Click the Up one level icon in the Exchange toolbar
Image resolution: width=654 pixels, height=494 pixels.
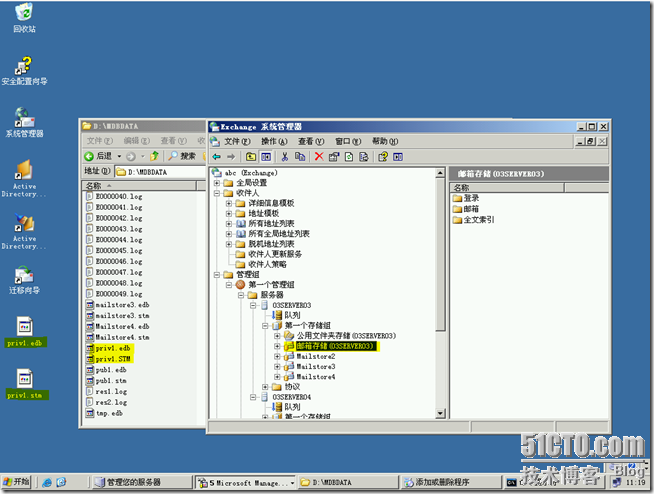[x=251, y=157]
